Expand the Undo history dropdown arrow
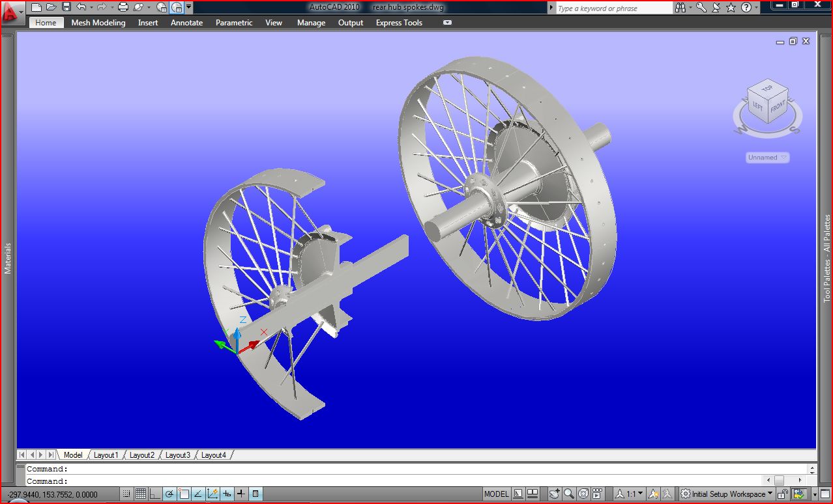This screenshot has height=504, width=833. (x=91, y=7)
